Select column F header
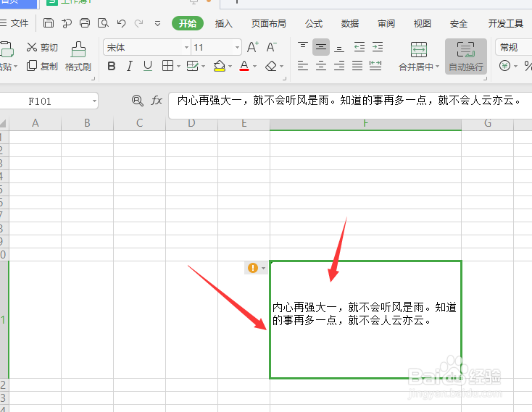Screen dimensions: 532x412 pyautogui.click(x=365, y=123)
